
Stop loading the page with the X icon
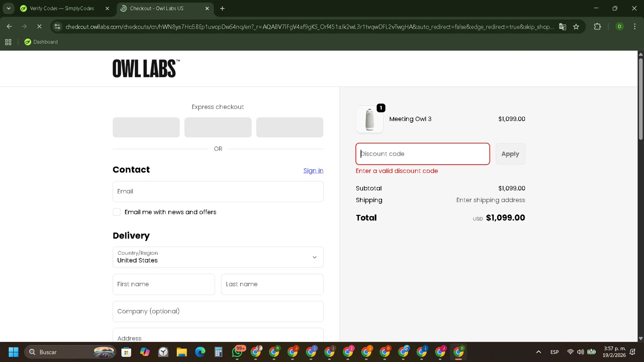[x=39, y=27]
